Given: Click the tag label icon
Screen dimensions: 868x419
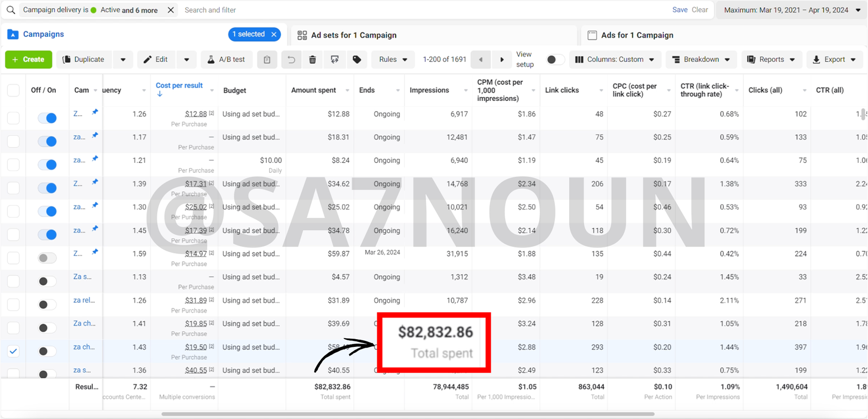Looking at the screenshot, I should click(x=357, y=60).
